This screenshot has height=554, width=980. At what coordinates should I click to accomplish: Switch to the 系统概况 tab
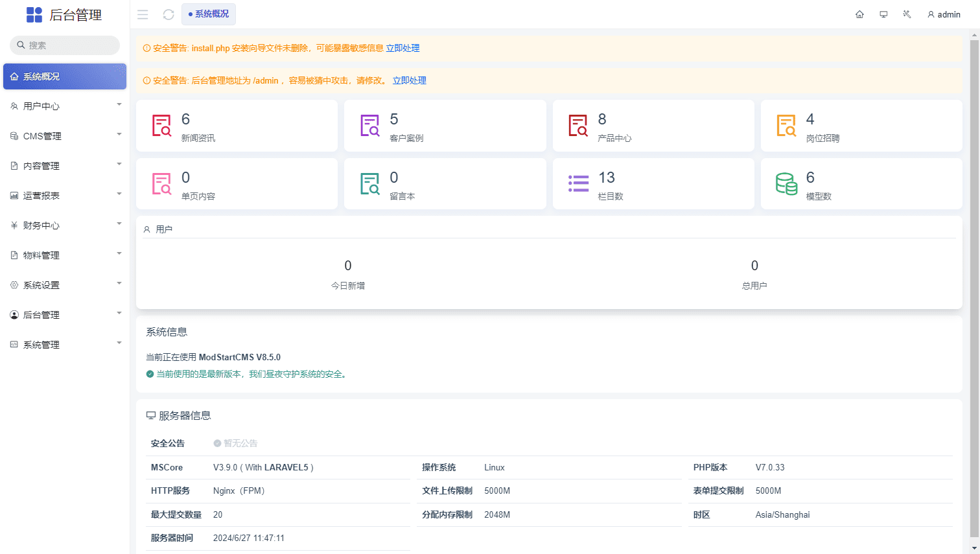click(209, 14)
